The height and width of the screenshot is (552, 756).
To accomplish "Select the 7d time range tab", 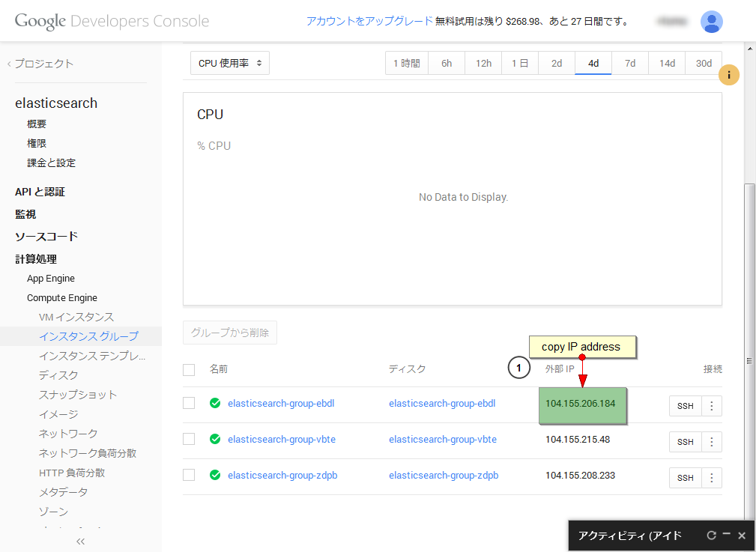I will [629, 63].
